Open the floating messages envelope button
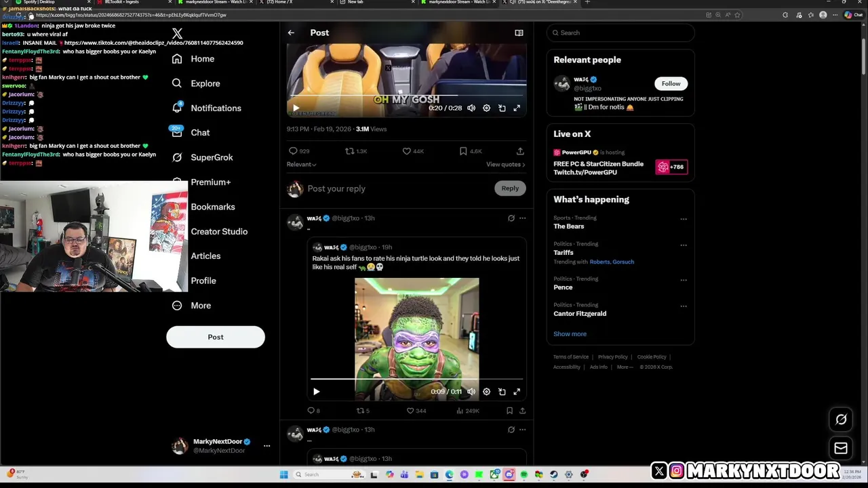 (841, 448)
